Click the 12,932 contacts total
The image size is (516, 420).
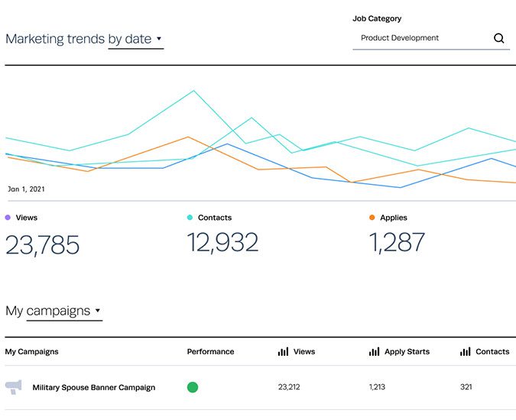[222, 243]
